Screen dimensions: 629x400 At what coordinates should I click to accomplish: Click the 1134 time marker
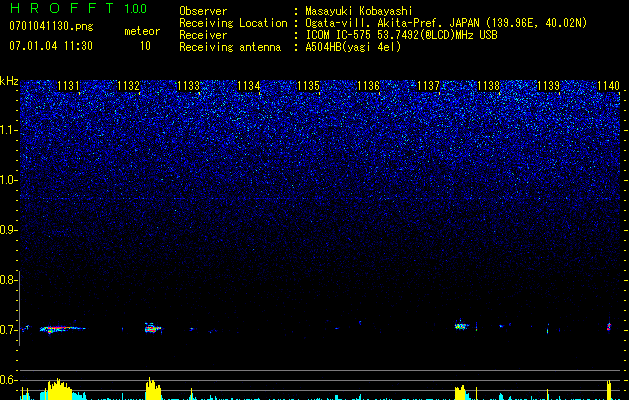click(249, 86)
